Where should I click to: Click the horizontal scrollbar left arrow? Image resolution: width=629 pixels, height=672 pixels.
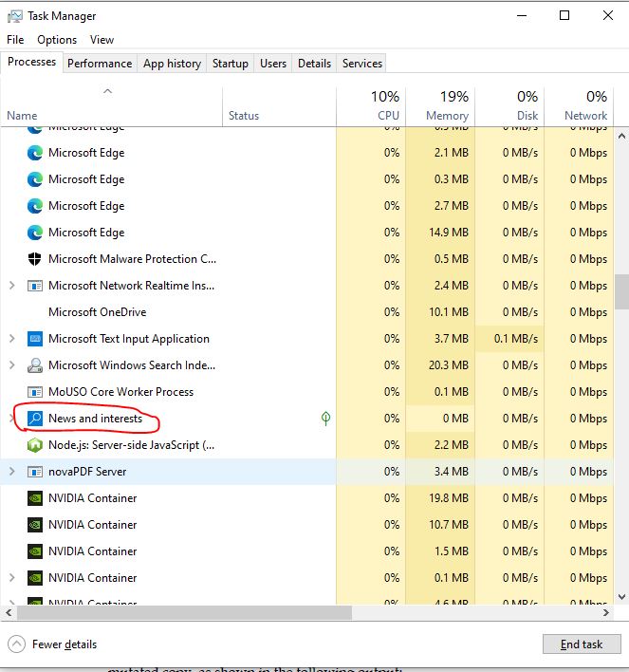9,613
